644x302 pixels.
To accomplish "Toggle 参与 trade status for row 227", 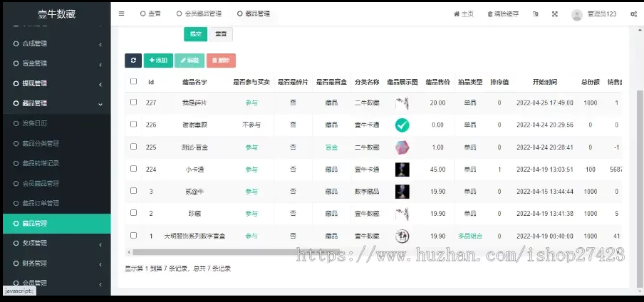I will (251, 103).
